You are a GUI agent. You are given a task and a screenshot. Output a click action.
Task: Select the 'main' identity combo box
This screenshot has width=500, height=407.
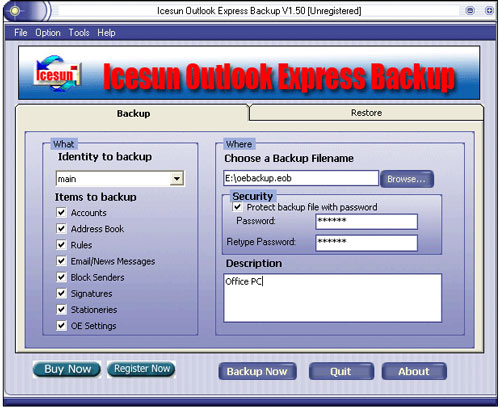120,179
